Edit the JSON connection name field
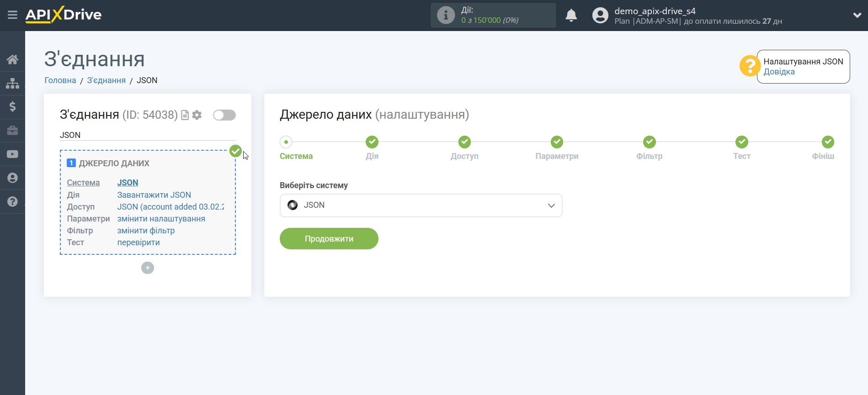868x395 pixels. [x=148, y=135]
